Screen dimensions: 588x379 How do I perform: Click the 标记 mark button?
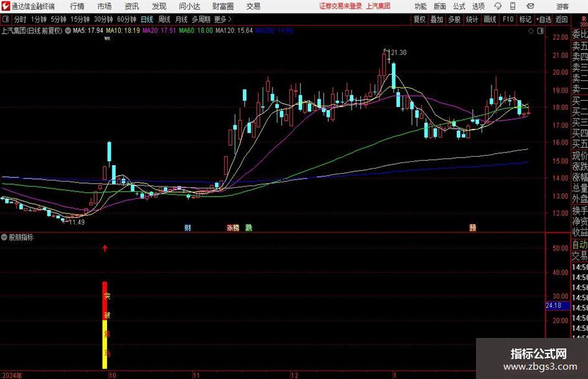tap(525, 19)
